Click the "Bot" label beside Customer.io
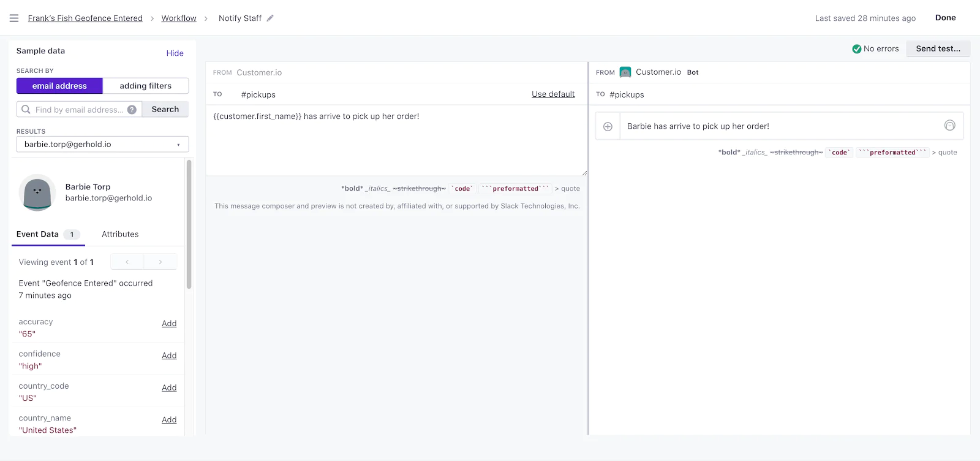Screen dimensions: 980x461 pyautogui.click(x=693, y=72)
